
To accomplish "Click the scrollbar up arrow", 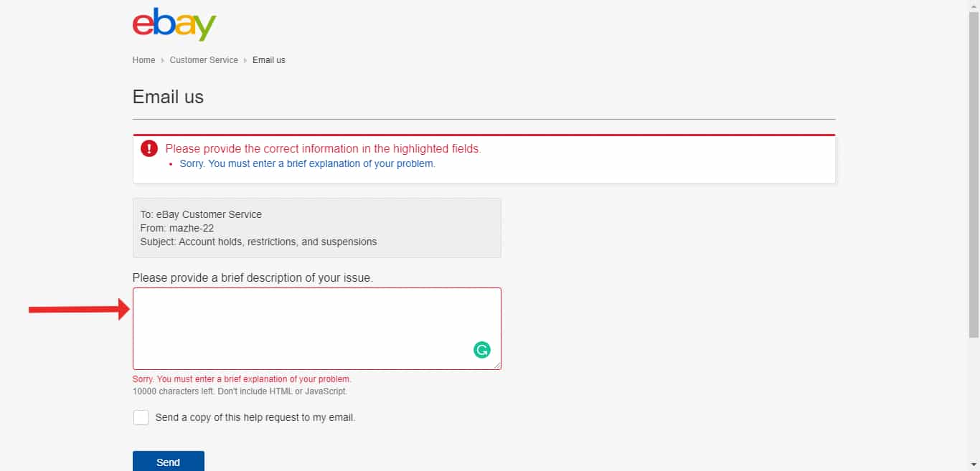I will click(974, 5).
